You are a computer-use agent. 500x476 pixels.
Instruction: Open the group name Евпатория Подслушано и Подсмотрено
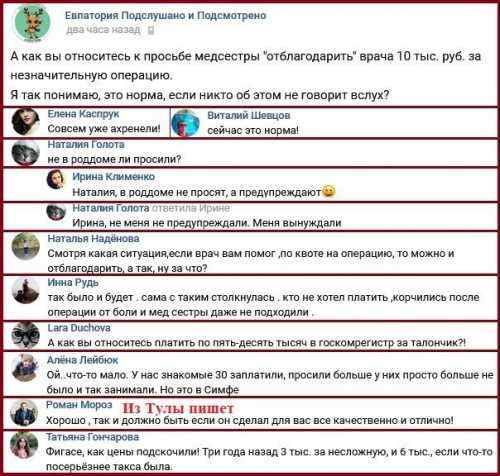click(x=165, y=15)
